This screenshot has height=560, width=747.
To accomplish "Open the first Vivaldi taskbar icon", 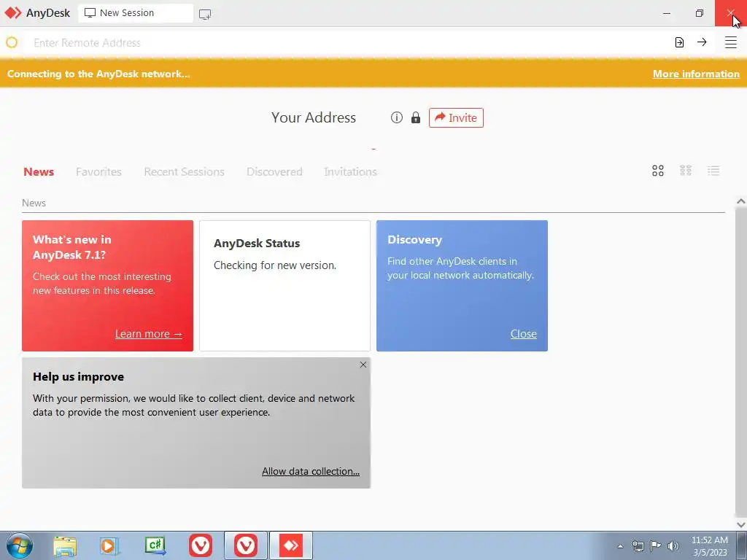I will tap(201, 545).
